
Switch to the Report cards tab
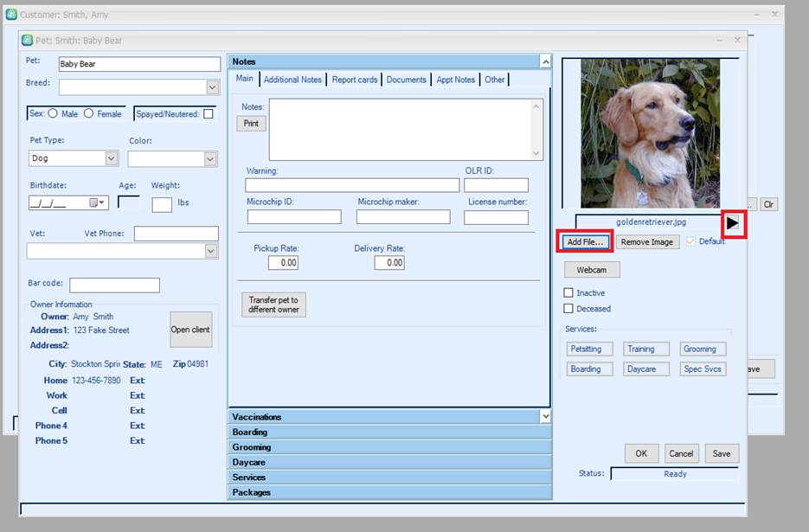click(x=355, y=80)
